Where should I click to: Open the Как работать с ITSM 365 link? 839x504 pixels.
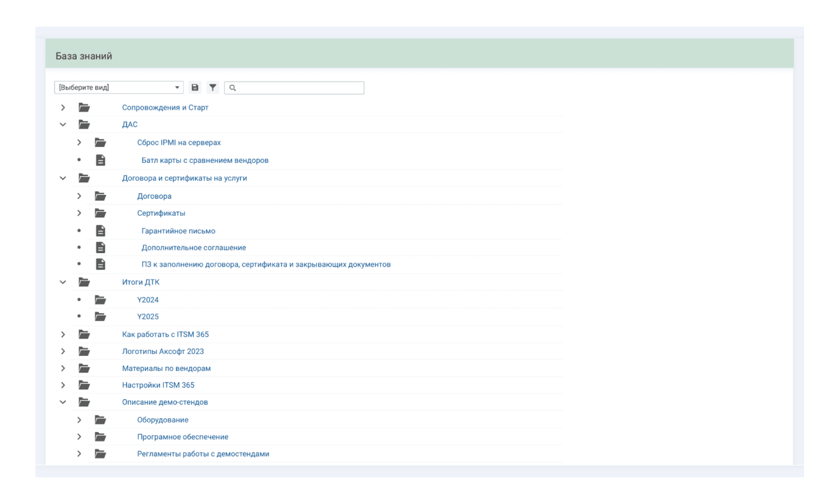tap(165, 334)
